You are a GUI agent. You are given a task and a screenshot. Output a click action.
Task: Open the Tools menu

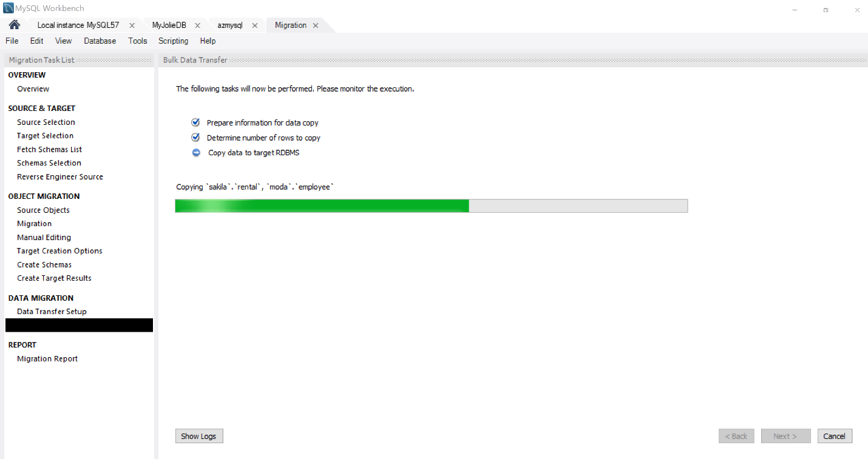point(138,41)
